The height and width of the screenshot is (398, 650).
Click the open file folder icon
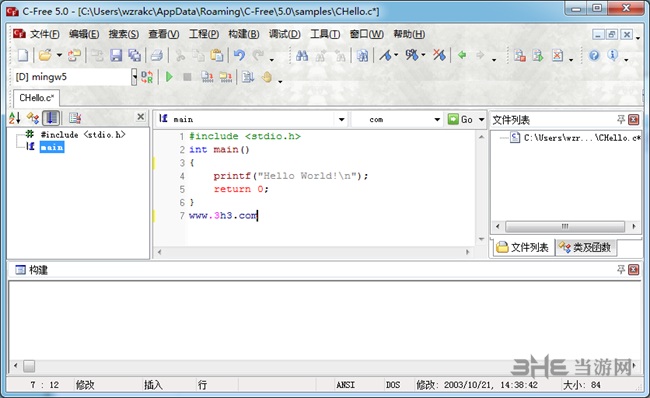(x=45, y=55)
